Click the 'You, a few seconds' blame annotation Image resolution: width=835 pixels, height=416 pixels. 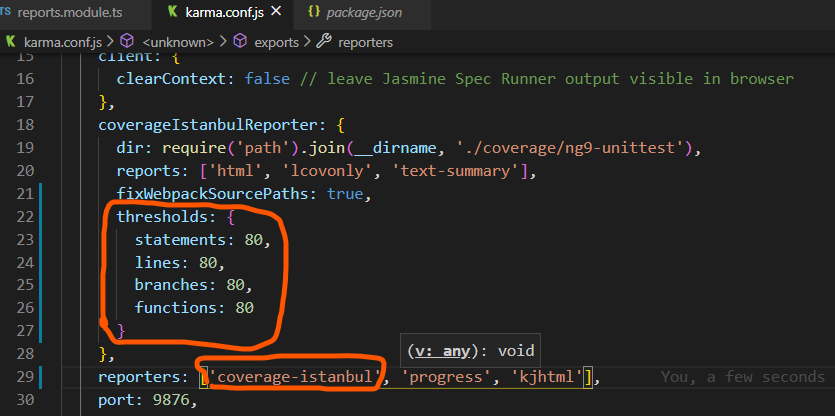pos(742,377)
